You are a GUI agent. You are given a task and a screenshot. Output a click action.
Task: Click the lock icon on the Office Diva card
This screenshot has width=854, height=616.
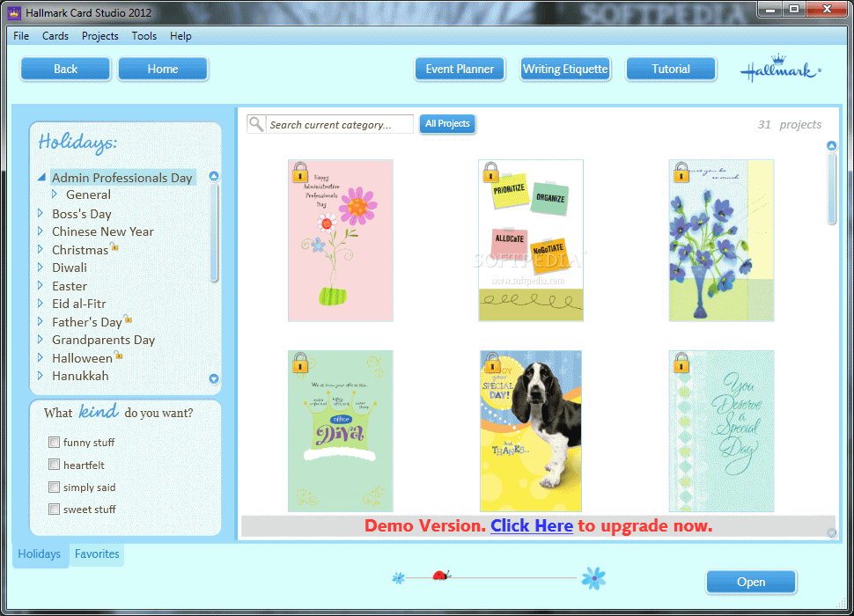pyautogui.click(x=300, y=363)
